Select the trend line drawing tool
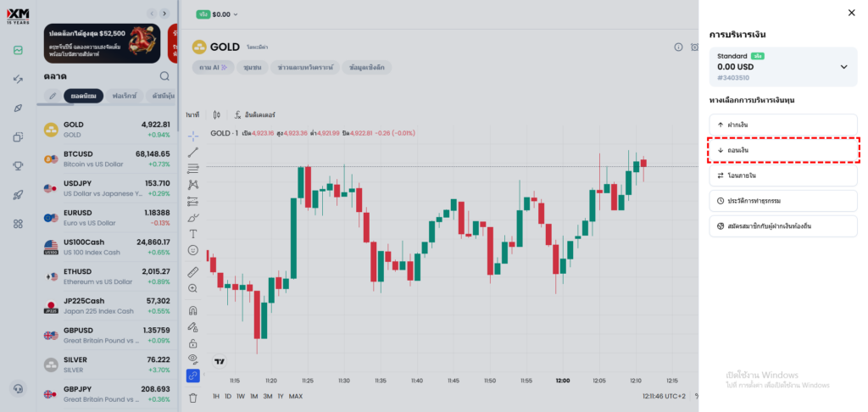 [193, 152]
